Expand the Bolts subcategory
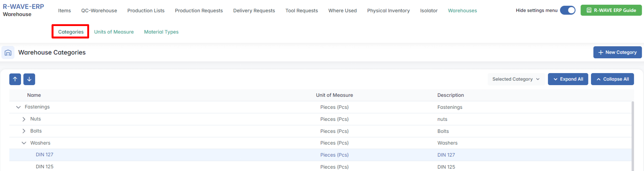This screenshot has height=171, width=644. pyautogui.click(x=24, y=131)
